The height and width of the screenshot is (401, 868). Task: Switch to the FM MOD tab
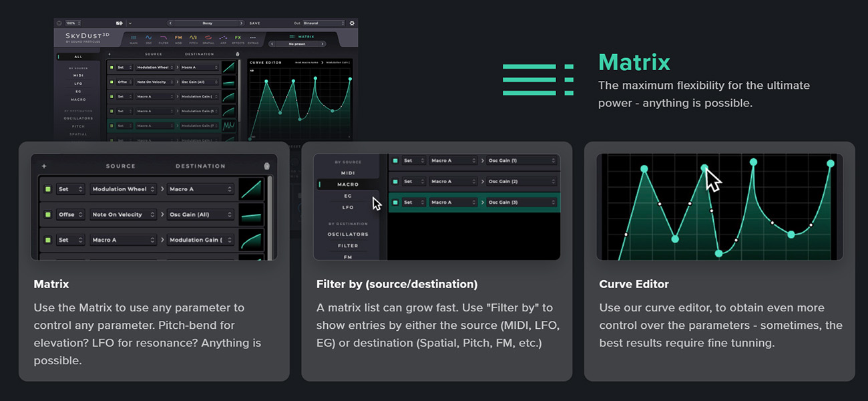pyautogui.click(x=178, y=40)
